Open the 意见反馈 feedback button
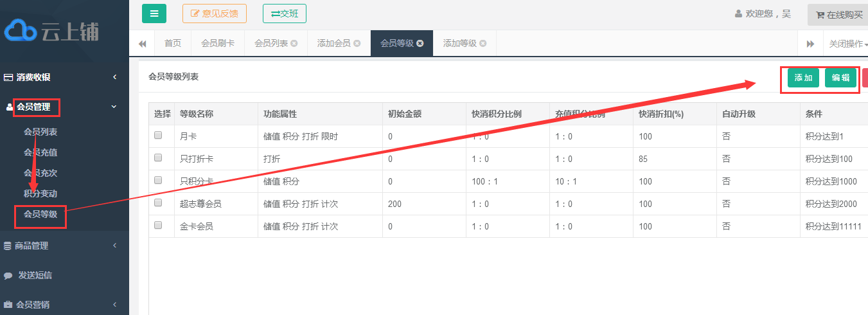This screenshot has height=315, width=868. tap(215, 14)
